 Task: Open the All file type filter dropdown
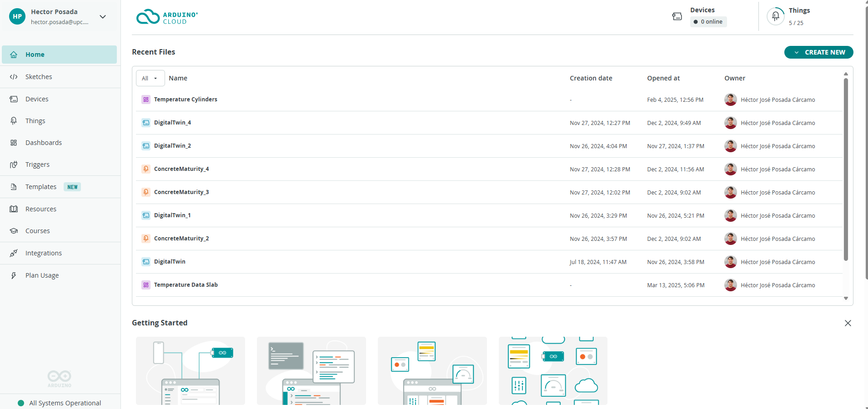pos(150,78)
